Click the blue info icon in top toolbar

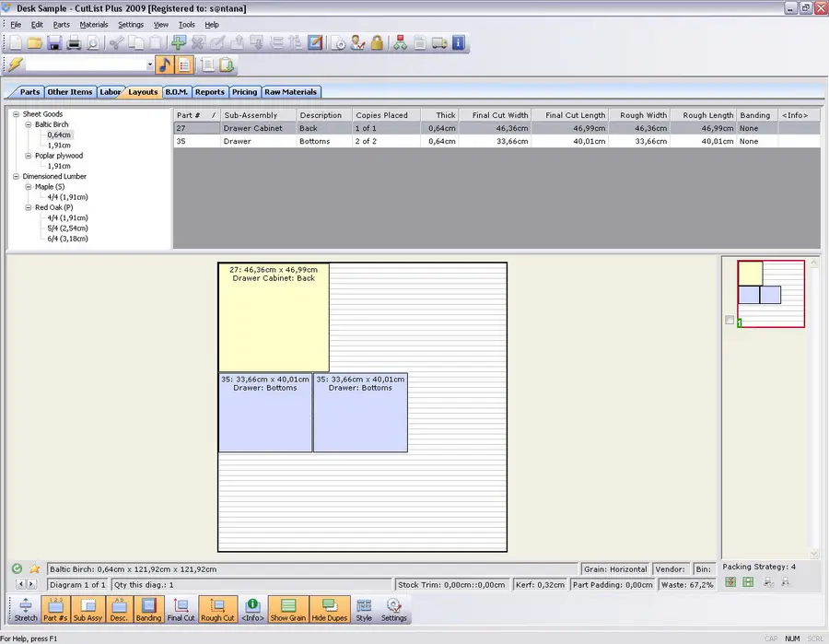click(459, 42)
